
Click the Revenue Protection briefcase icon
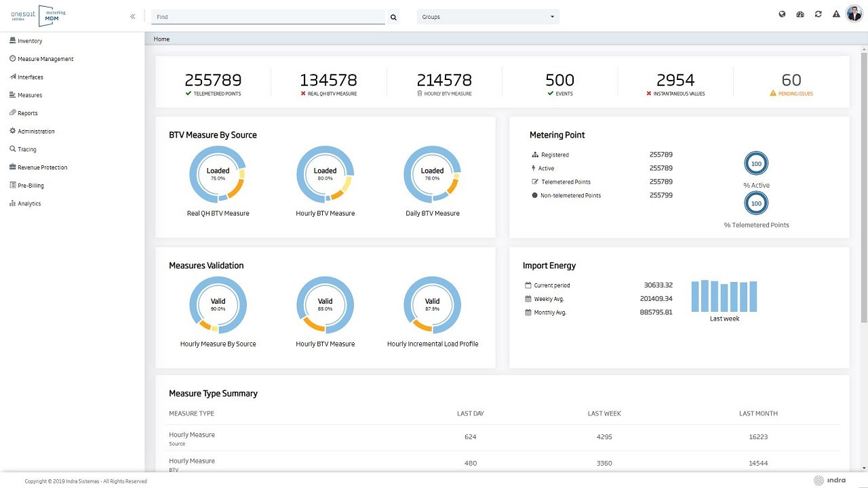click(x=13, y=167)
